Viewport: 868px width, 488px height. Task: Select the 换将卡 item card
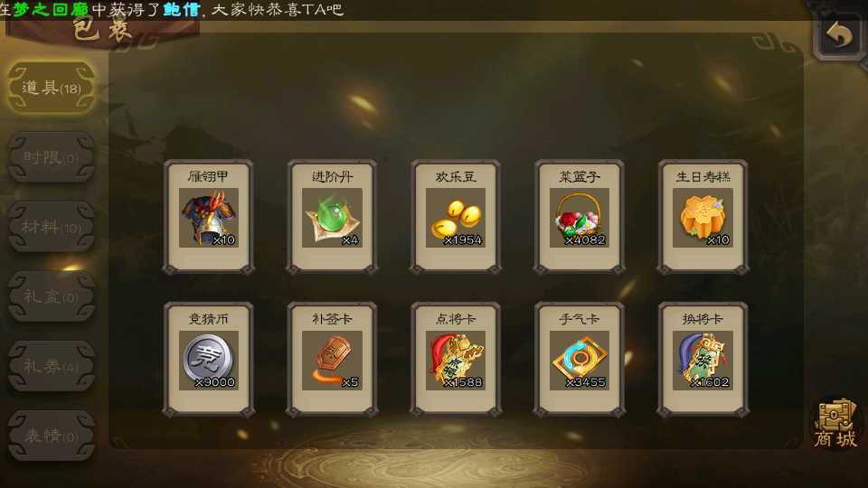tap(703, 359)
